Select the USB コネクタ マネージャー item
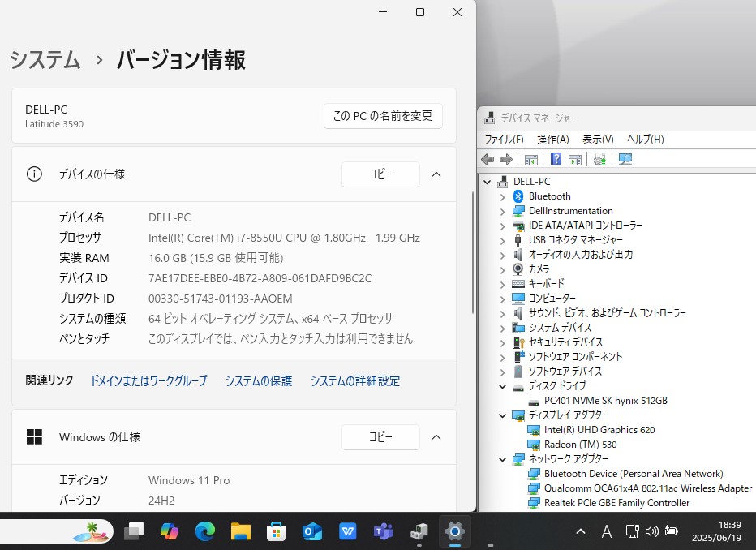This screenshot has height=550, width=756. coord(576,239)
